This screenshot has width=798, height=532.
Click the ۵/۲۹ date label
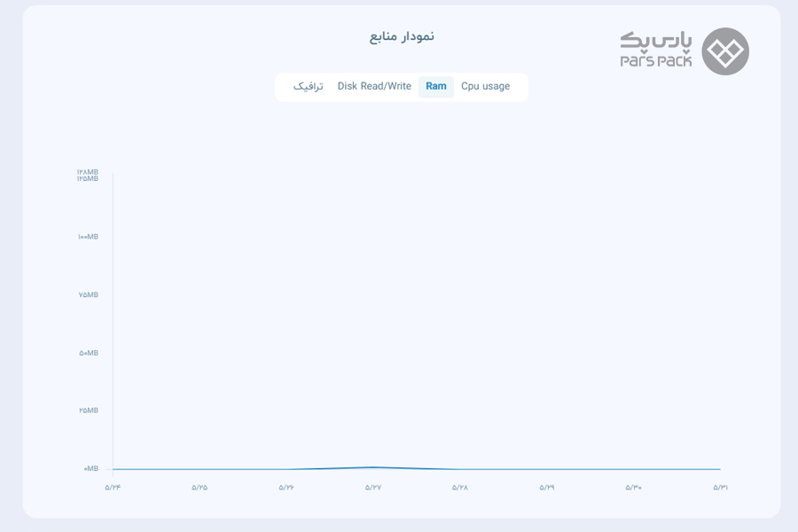(x=547, y=487)
